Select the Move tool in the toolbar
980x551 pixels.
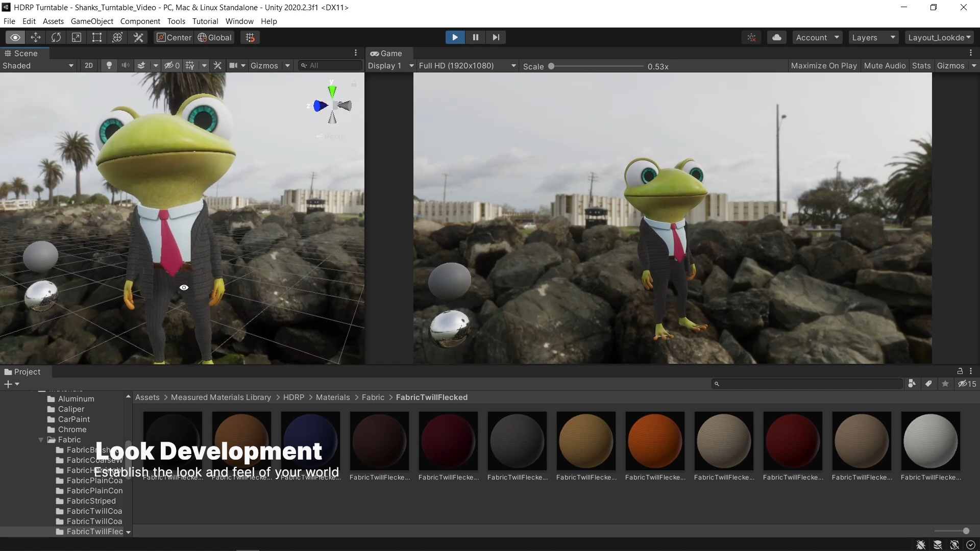36,37
